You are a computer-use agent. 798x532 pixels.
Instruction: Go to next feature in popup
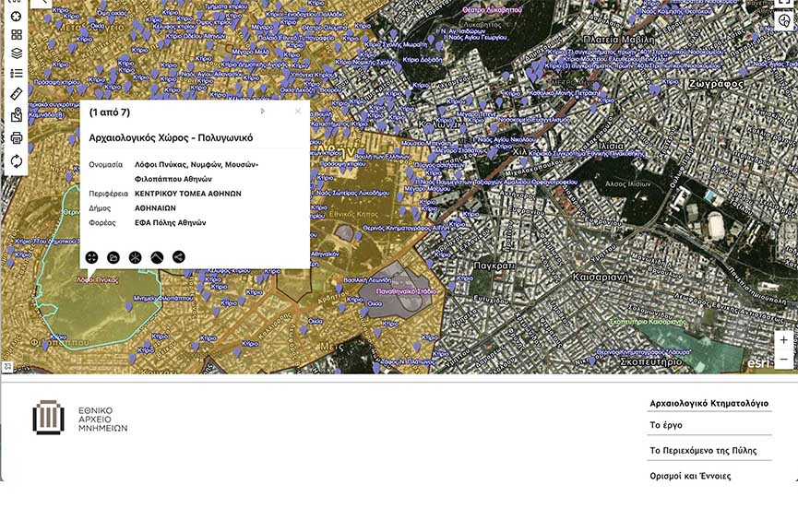pos(263,112)
